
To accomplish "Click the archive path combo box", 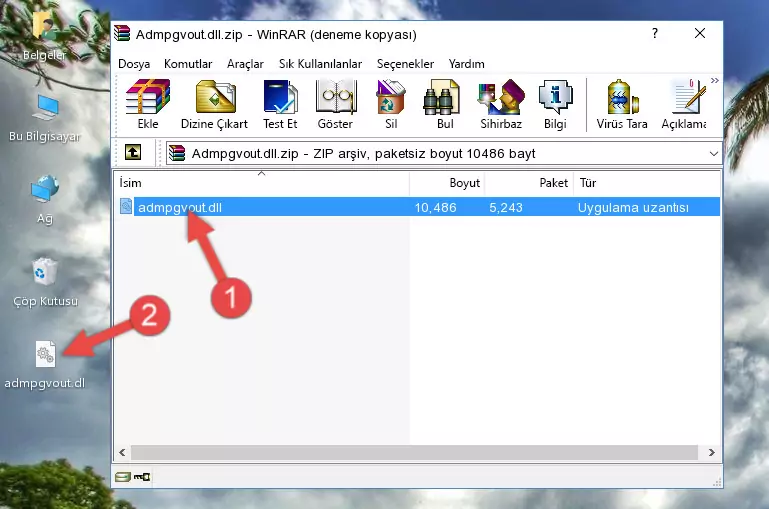I will (444, 153).
